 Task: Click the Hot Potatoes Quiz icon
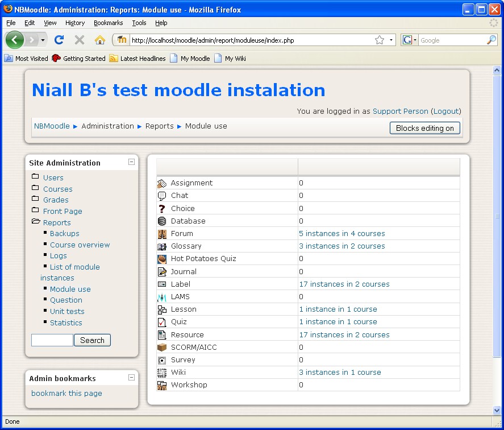point(162,259)
